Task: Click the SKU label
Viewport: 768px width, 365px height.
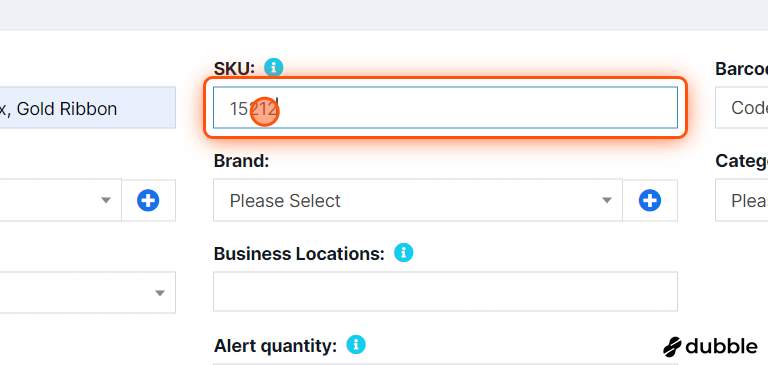Action: coord(234,68)
